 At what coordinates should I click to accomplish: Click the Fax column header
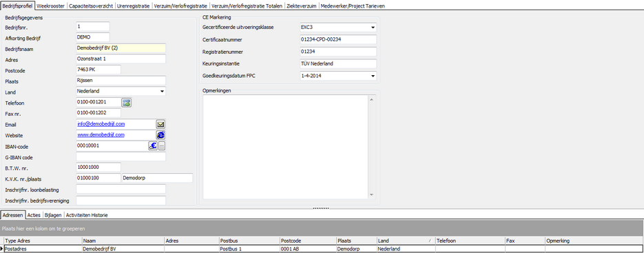tap(526, 241)
